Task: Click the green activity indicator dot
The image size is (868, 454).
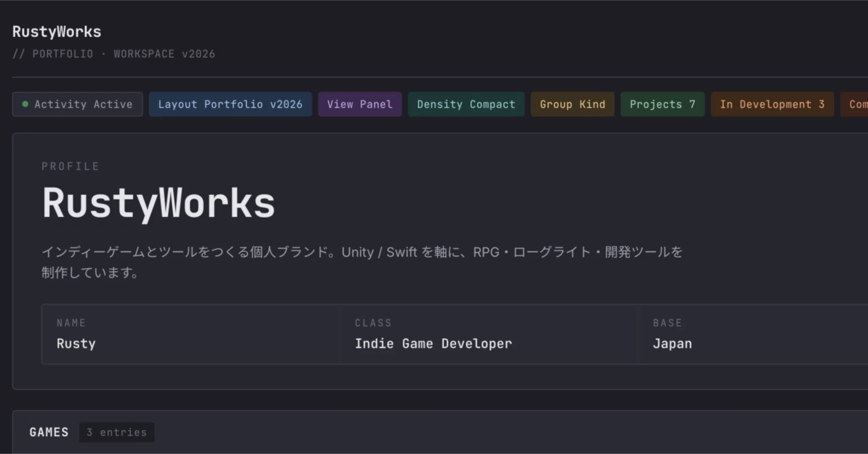Action: click(25, 104)
